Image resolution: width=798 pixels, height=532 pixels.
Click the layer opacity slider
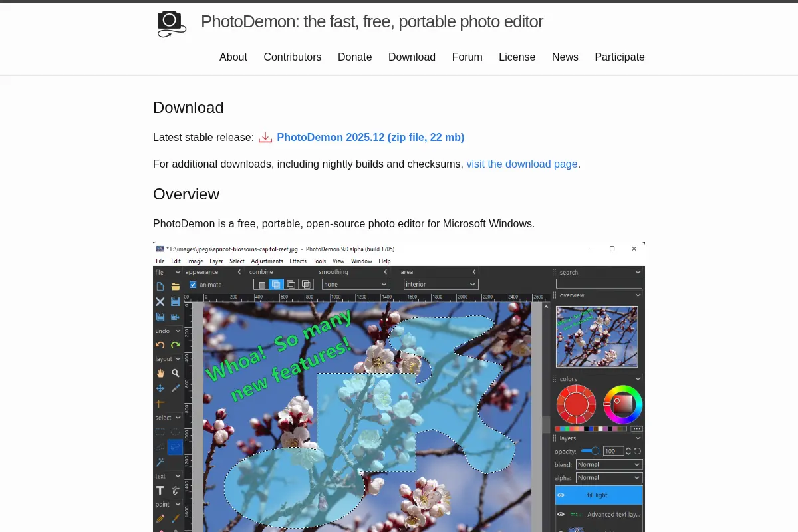pyautogui.click(x=590, y=451)
